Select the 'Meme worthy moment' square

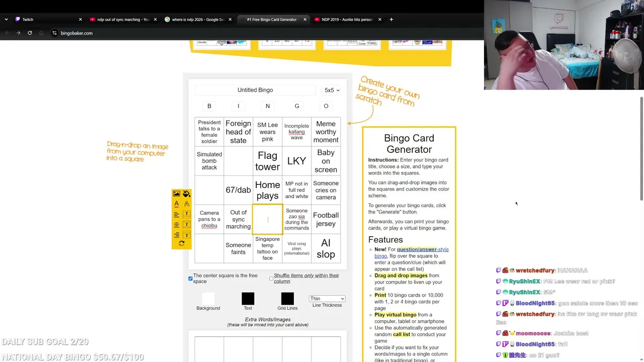326,132
